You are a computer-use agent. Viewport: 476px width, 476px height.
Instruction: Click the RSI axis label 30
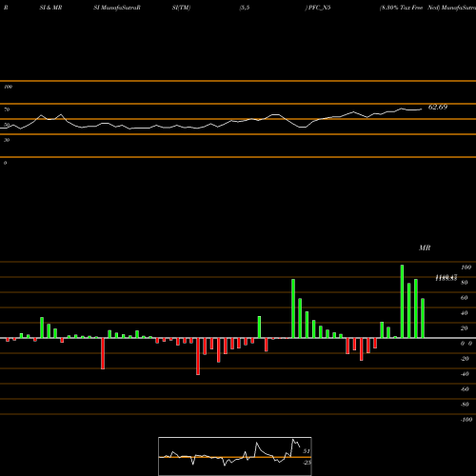[x=7, y=140]
